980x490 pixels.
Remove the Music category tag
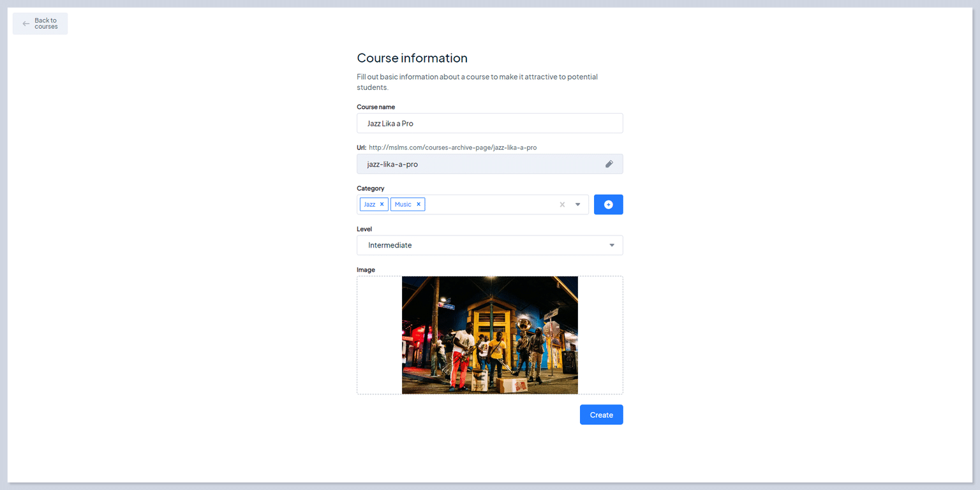tap(420, 204)
